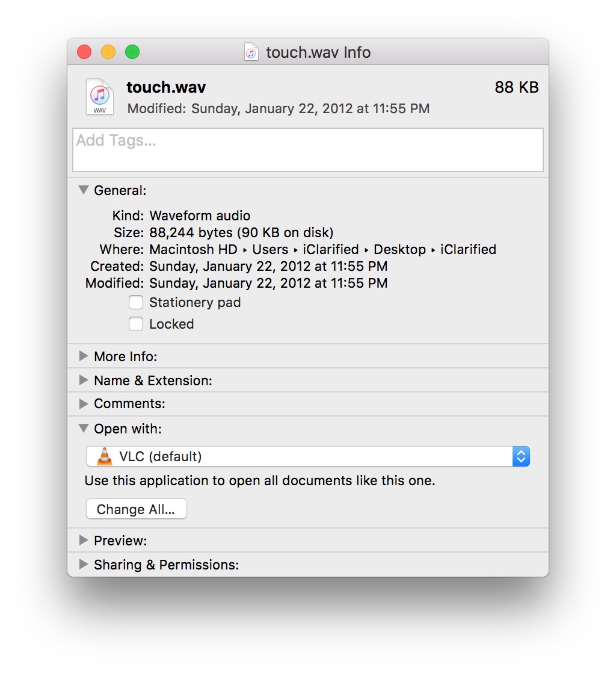616x673 pixels.
Task: Expand the More Info section
Action: pyautogui.click(x=84, y=356)
